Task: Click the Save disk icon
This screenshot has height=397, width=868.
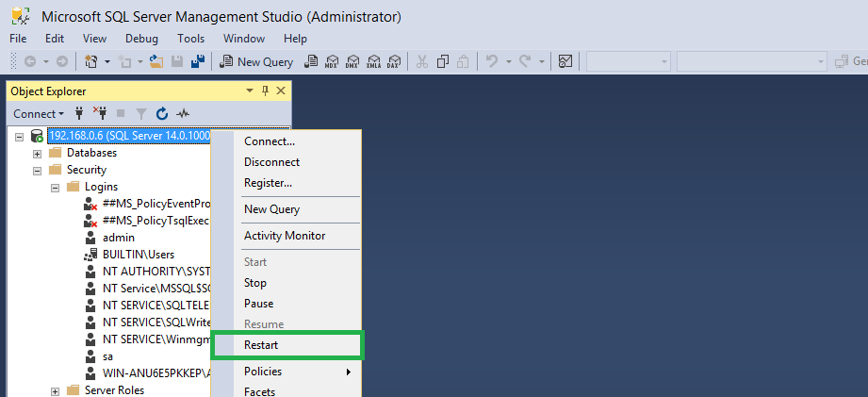Action: coord(177,61)
